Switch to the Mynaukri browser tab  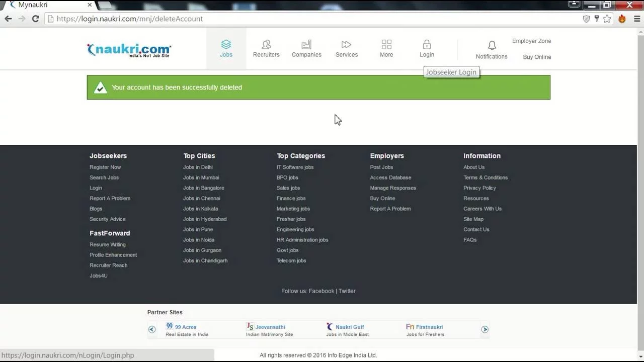pos(48,5)
